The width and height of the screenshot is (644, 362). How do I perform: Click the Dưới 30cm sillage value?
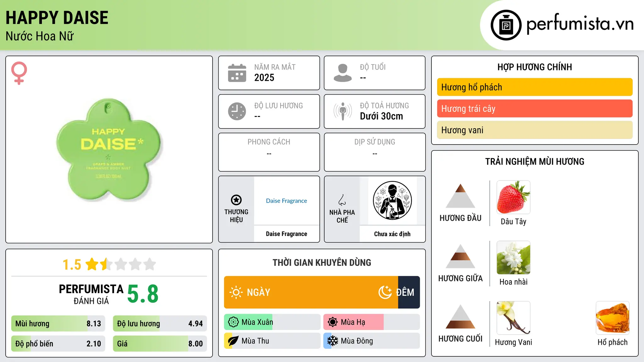(381, 116)
